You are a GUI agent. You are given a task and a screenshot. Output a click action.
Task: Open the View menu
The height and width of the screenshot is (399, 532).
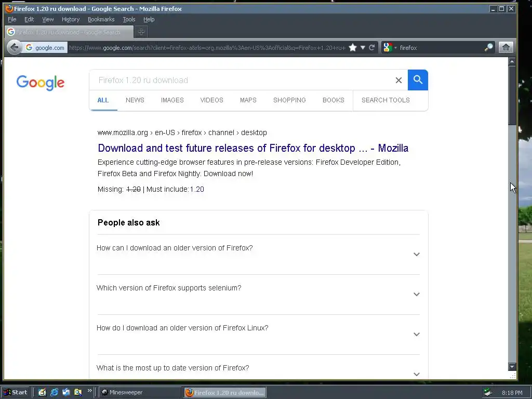tap(48, 19)
